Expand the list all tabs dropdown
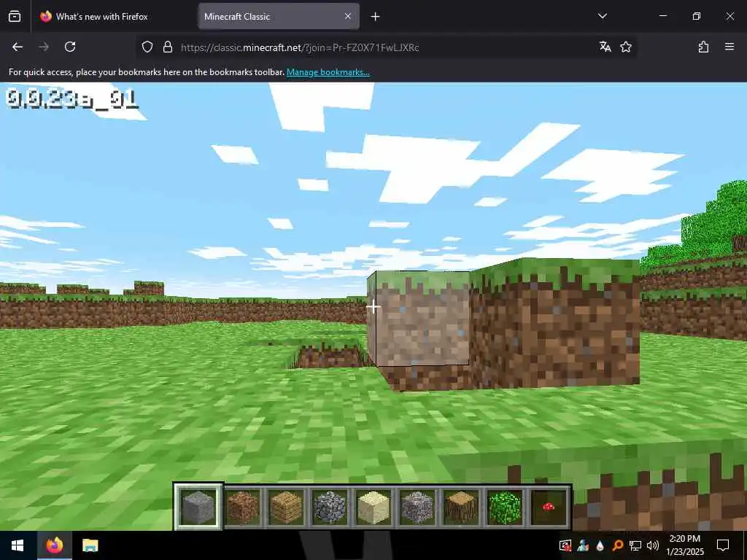 (602, 16)
